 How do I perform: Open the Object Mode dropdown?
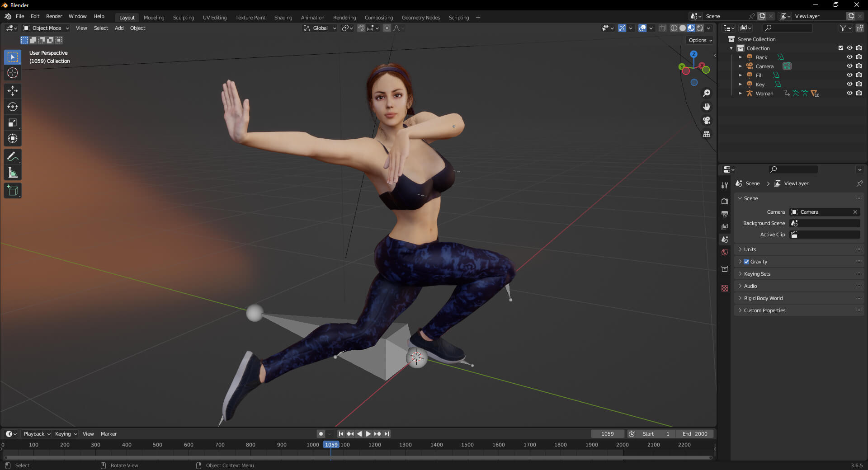point(46,28)
